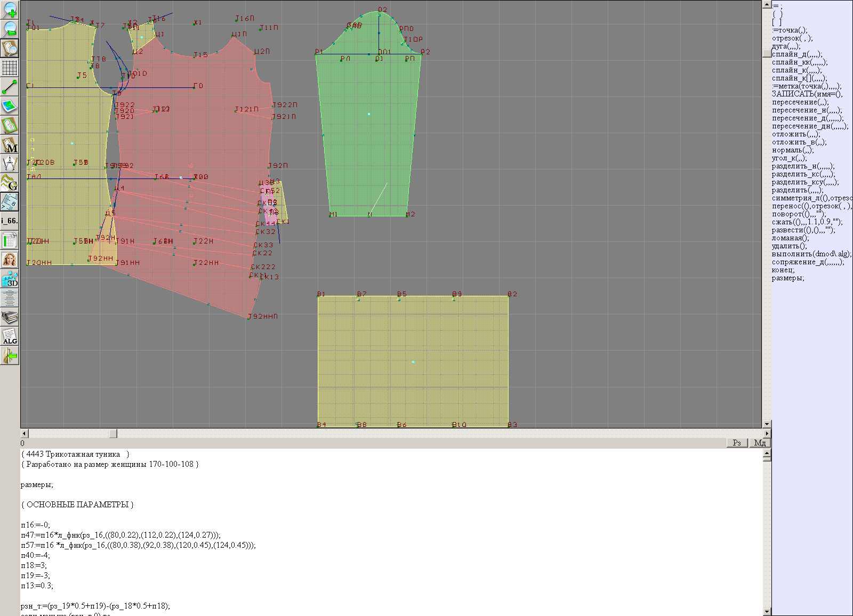Click the line 'п40:=-4;' in code editor
This screenshot has width=853, height=616.
click(36, 555)
